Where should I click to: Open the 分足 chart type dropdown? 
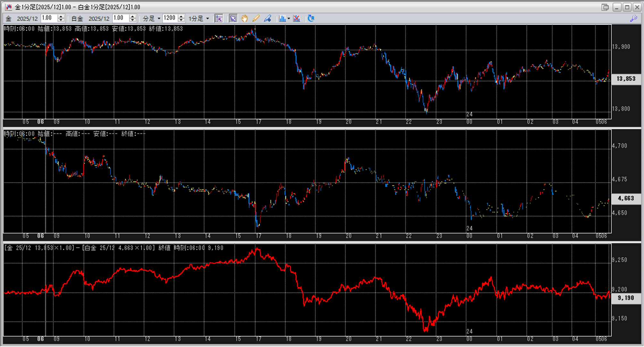(159, 19)
